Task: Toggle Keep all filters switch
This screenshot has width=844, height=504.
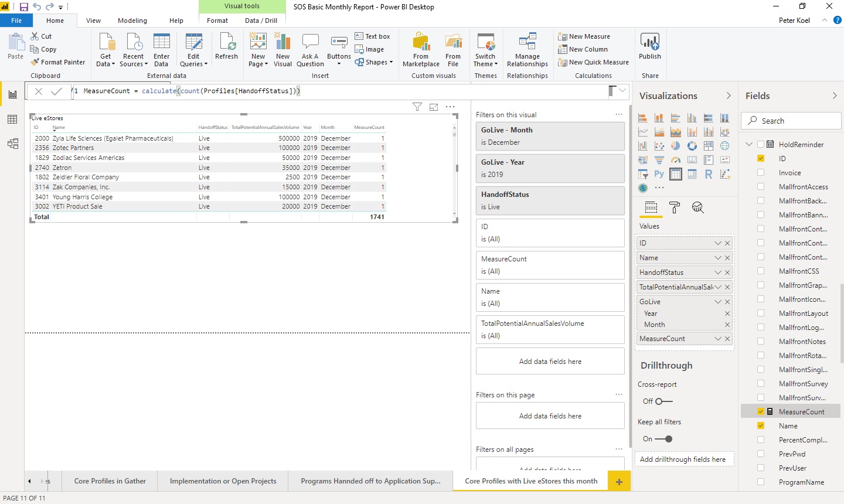Action: click(x=663, y=439)
